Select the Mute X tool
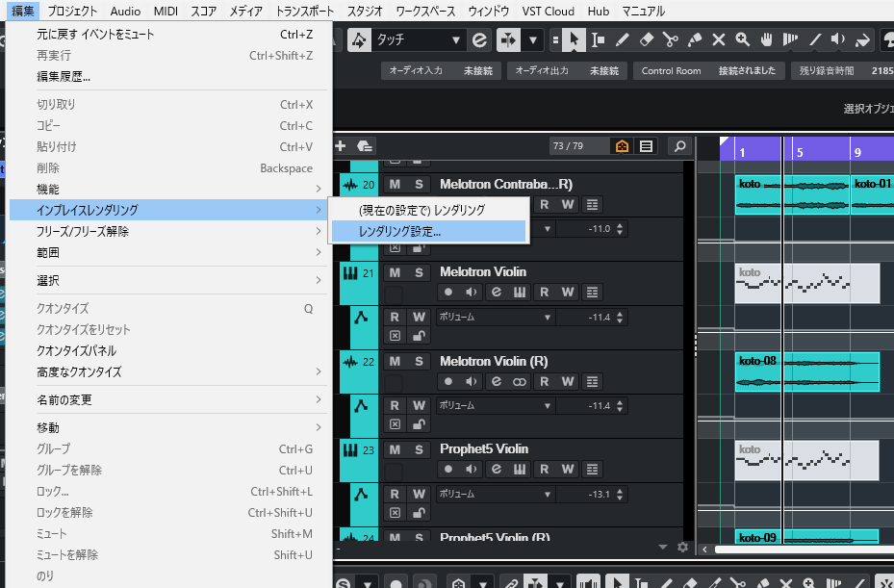Screen dimensions: 894x588 [x=719, y=39]
